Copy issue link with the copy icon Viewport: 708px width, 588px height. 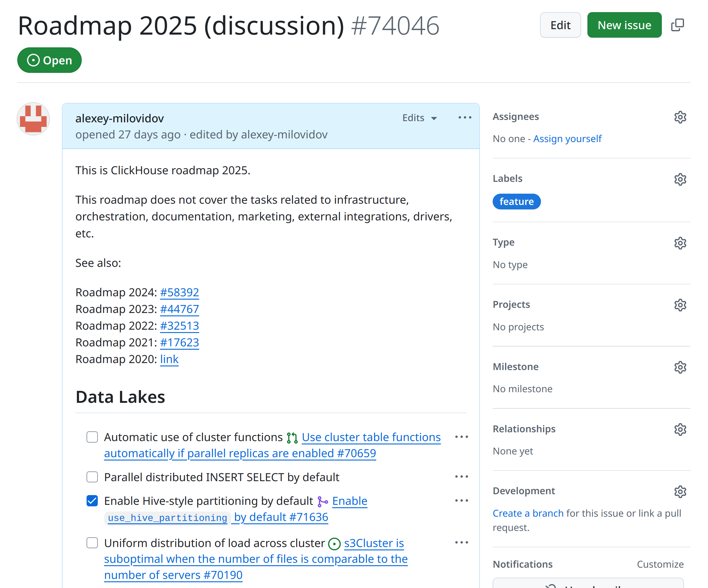pyautogui.click(x=677, y=25)
